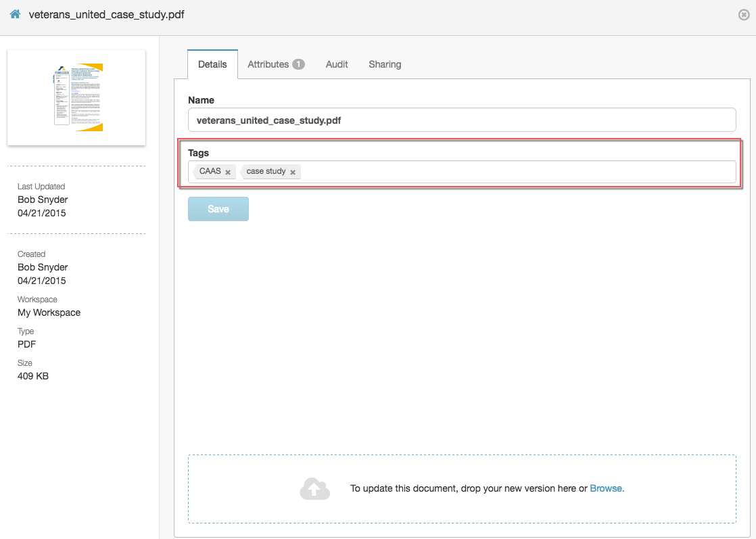The height and width of the screenshot is (539, 756).
Task: Remove the CAAS tag
Action: coord(228,172)
